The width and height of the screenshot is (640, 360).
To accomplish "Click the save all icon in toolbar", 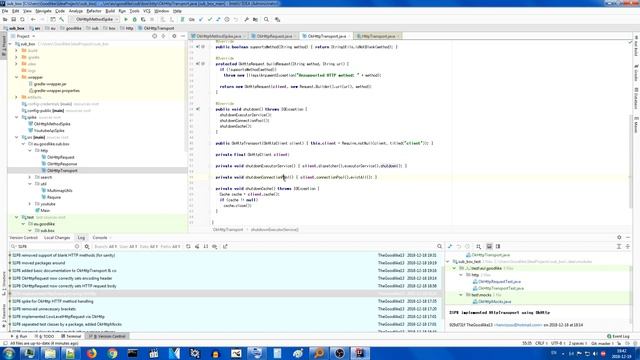I will [x=13, y=19].
